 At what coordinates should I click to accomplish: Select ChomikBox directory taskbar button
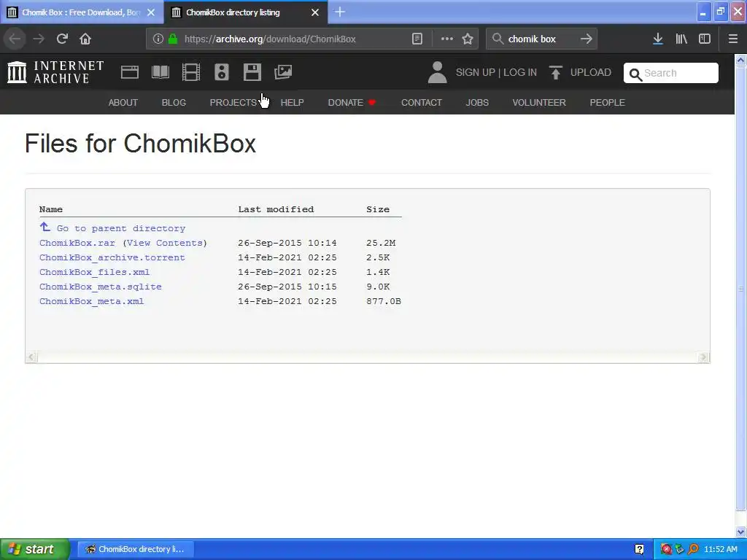click(x=135, y=549)
